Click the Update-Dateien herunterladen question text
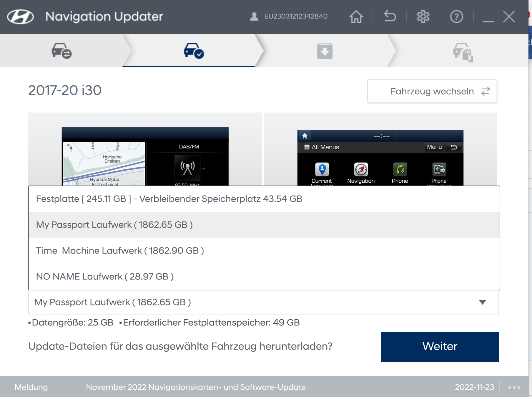 point(180,346)
